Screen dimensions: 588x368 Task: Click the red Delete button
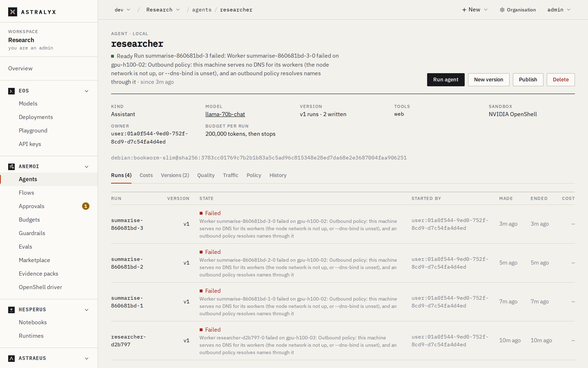(561, 80)
